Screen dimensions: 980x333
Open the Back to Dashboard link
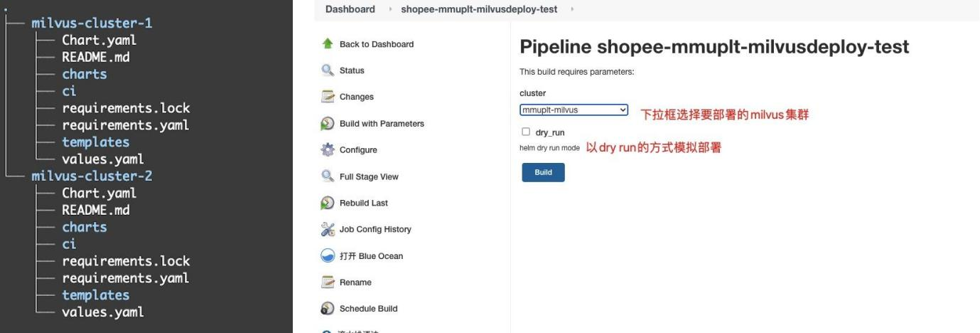tap(377, 44)
